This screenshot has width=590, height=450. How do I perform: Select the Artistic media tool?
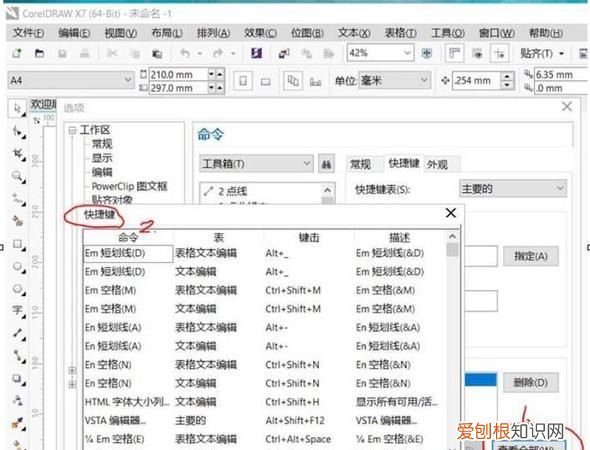click(x=17, y=221)
